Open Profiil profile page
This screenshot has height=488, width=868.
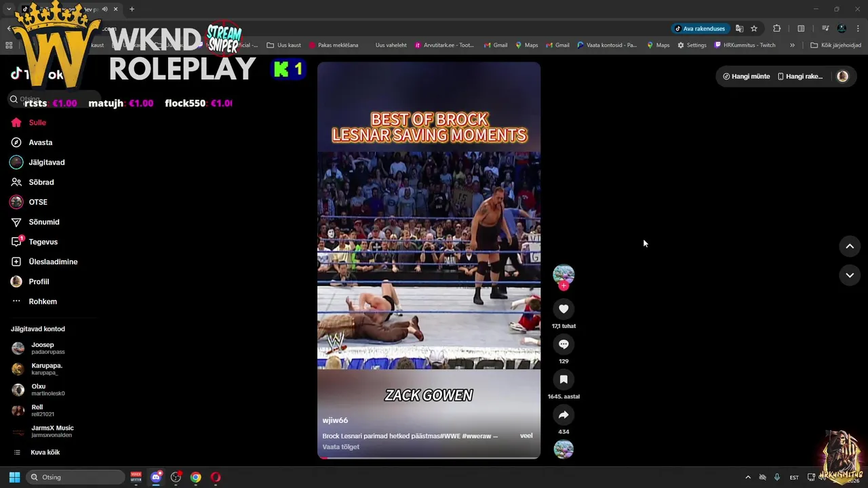click(30, 282)
